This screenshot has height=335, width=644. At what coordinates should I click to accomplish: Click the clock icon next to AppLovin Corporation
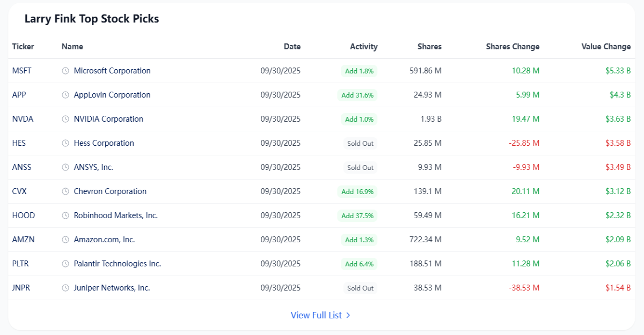[65, 95]
